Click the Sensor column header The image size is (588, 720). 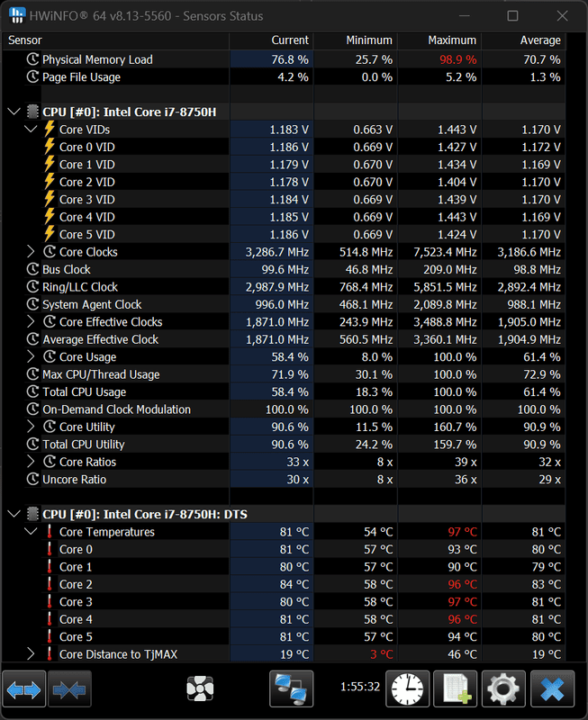(115, 40)
